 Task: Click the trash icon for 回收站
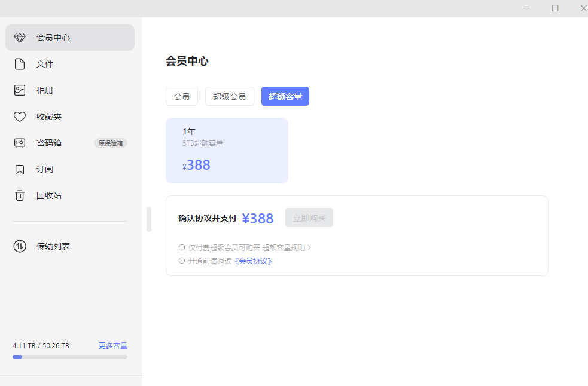coord(20,195)
